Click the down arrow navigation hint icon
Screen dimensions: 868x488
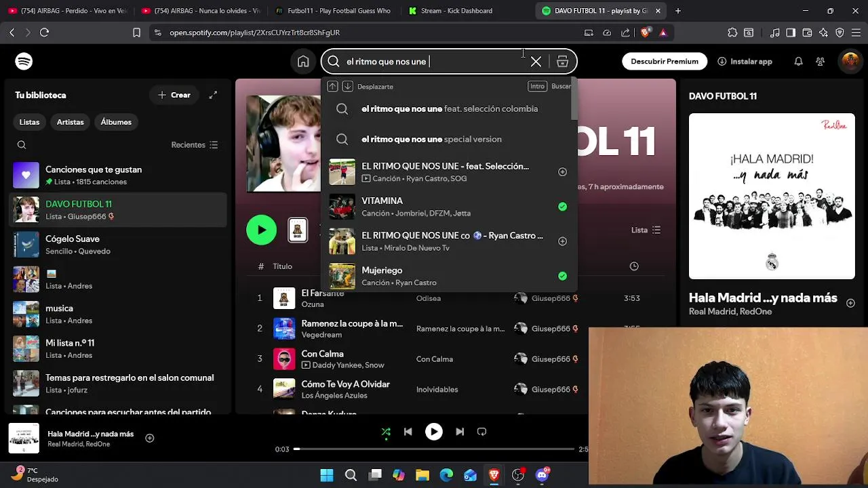(347, 86)
